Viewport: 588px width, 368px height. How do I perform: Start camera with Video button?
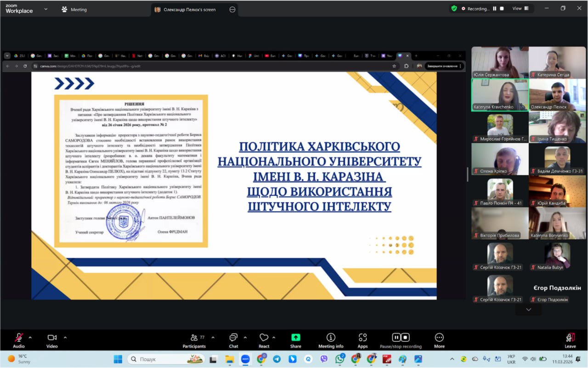(x=52, y=338)
